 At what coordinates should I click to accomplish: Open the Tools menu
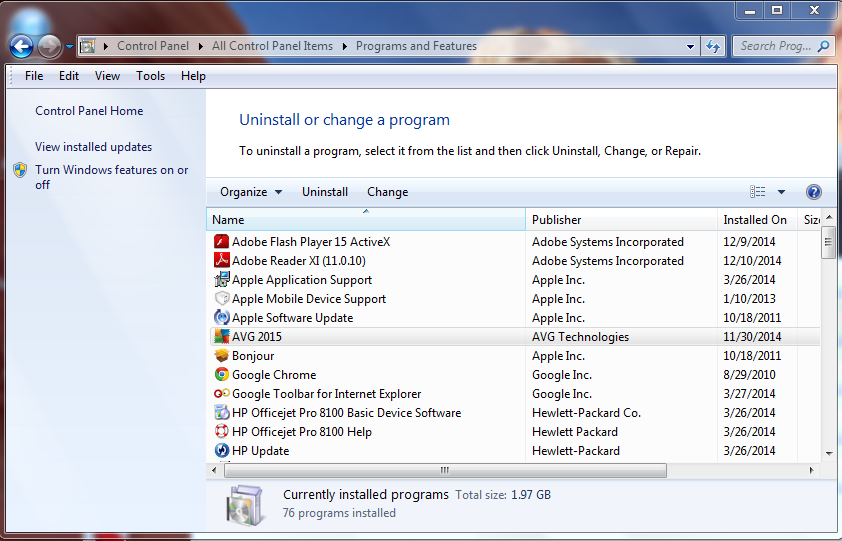[150, 76]
